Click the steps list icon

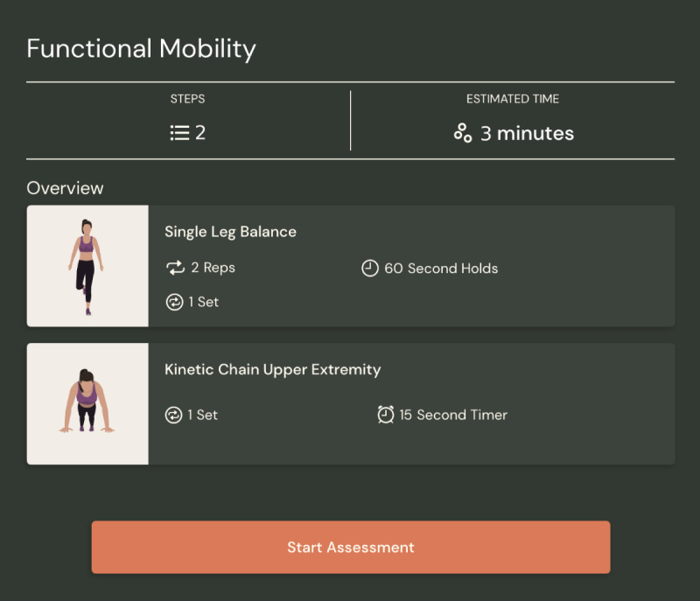coord(179,133)
